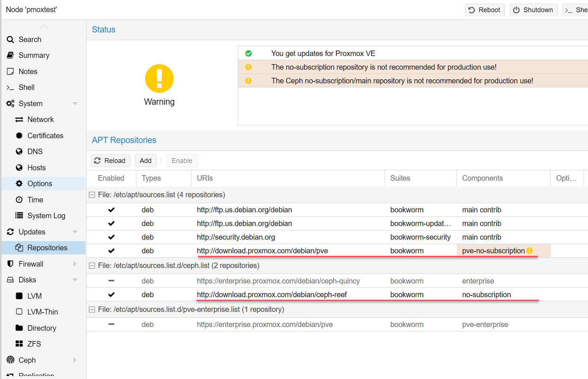Click the Search magnifier icon in sidebar
588x379 pixels.
[x=10, y=39]
